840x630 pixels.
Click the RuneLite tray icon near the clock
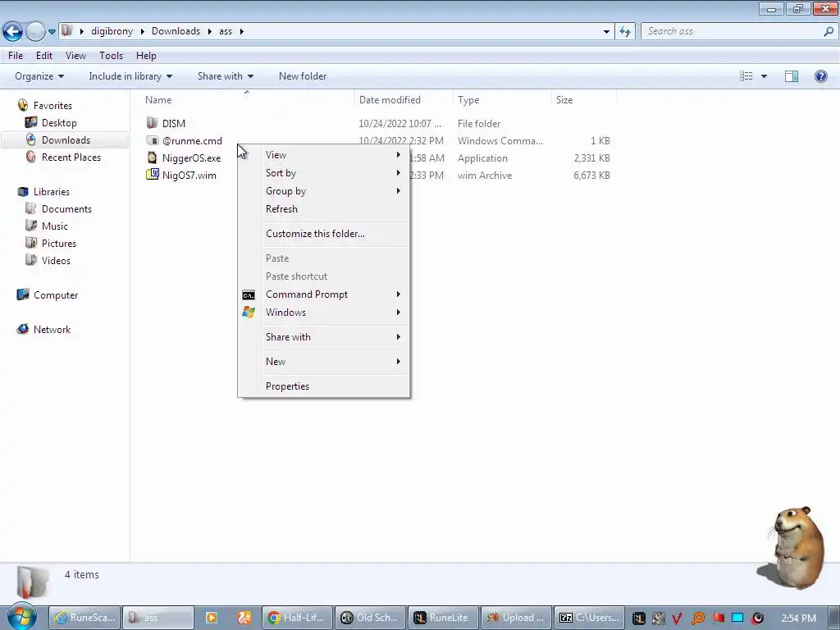(x=638, y=619)
